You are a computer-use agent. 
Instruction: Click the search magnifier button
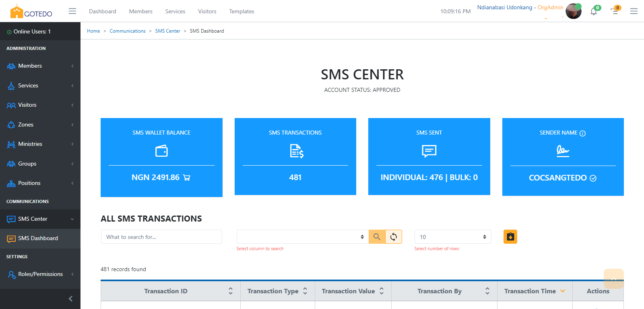[377, 237]
